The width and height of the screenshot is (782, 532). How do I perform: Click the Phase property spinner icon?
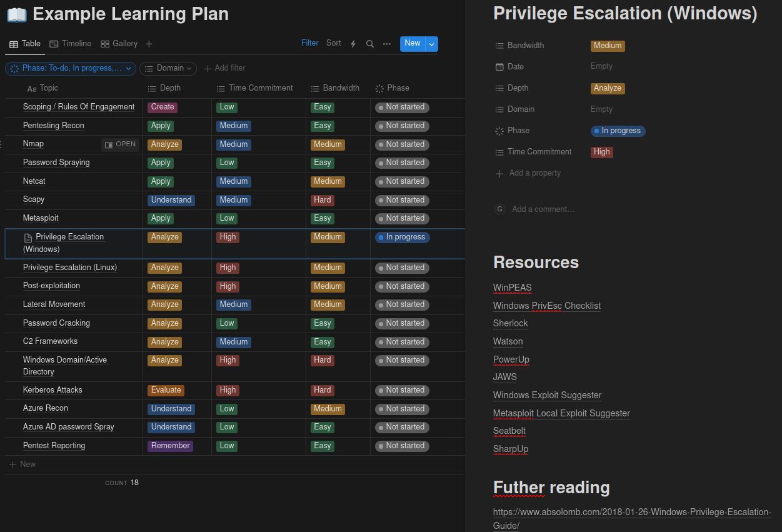click(499, 131)
